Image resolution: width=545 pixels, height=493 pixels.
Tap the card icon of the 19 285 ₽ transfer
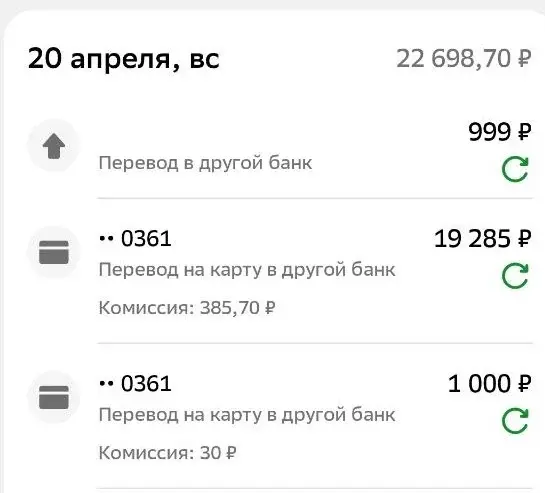tap(54, 252)
